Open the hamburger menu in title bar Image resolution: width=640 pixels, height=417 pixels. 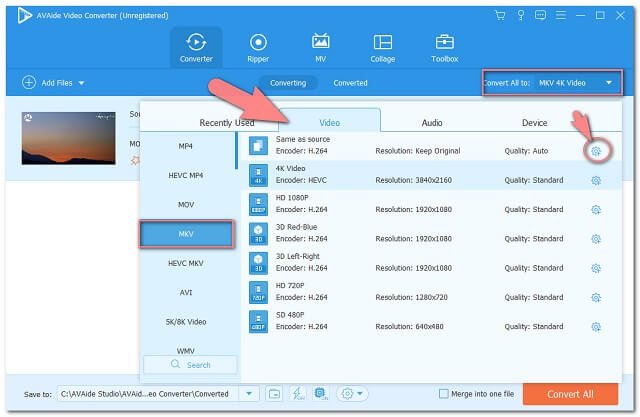click(x=560, y=16)
